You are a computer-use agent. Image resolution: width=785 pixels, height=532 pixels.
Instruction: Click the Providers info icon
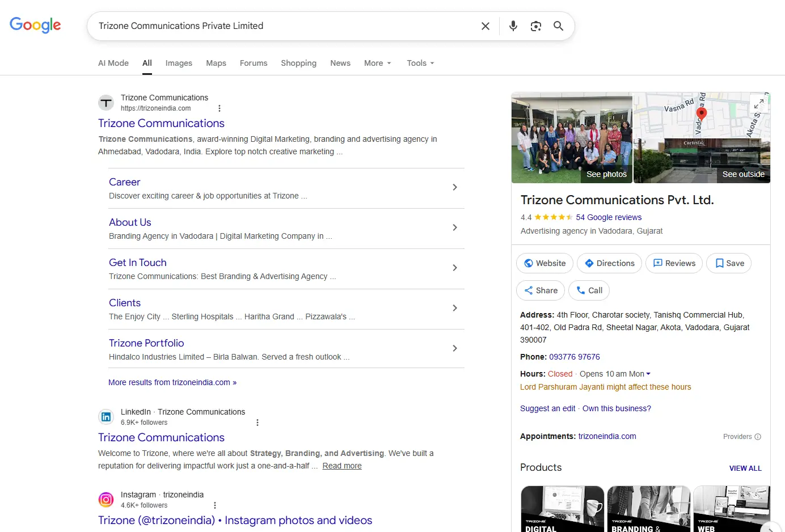coord(758,437)
